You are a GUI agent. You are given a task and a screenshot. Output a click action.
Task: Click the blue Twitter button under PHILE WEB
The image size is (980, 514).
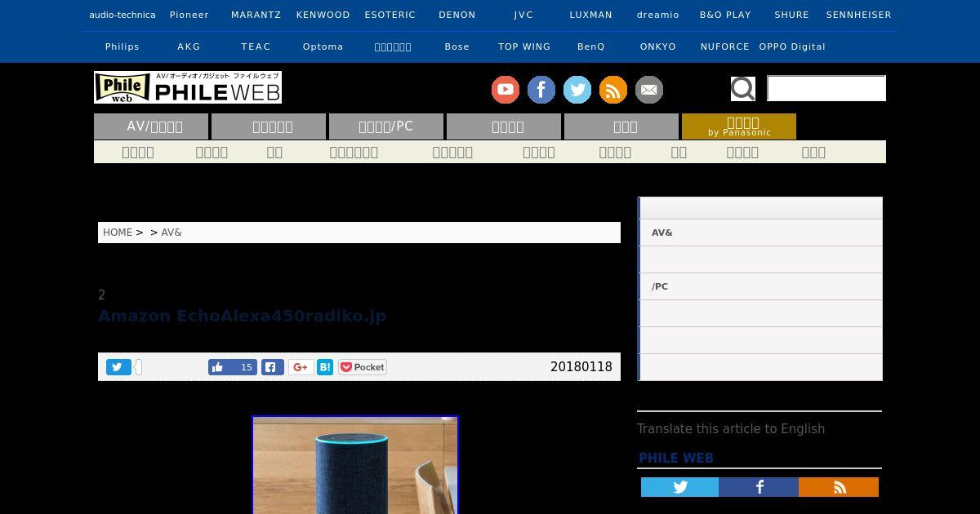click(679, 487)
